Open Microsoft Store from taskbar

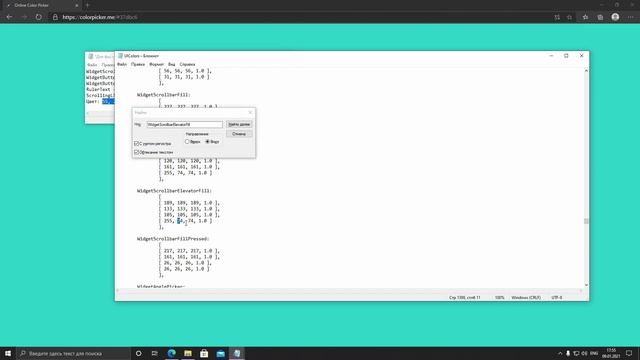[204, 353]
